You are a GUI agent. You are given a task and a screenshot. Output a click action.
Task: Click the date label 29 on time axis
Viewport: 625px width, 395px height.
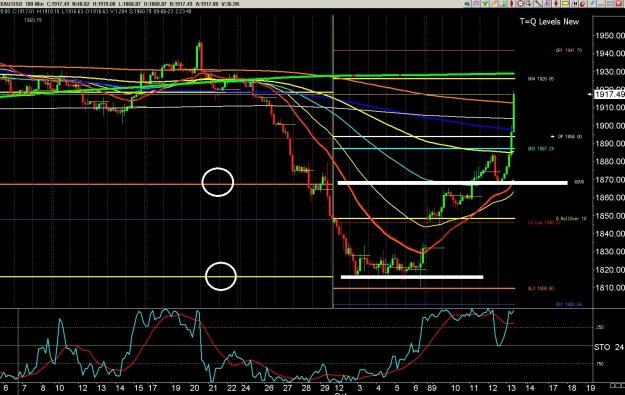coord(325,389)
